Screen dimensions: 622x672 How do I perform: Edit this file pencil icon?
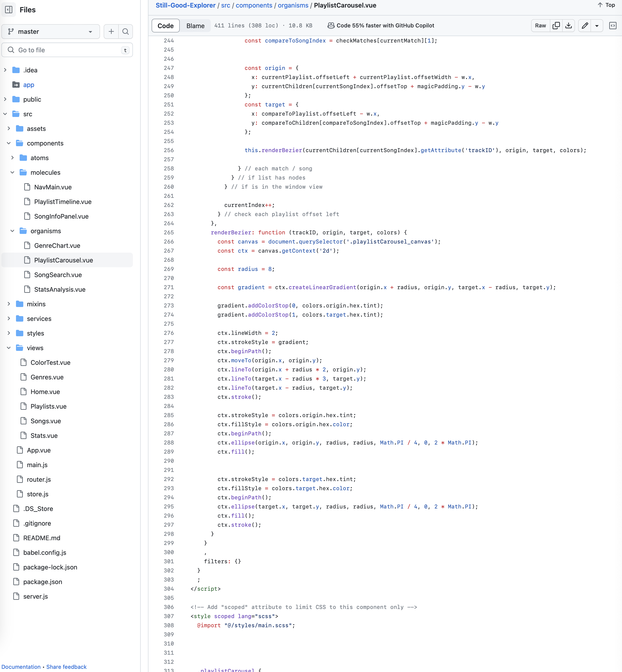pyautogui.click(x=585, y=26)
